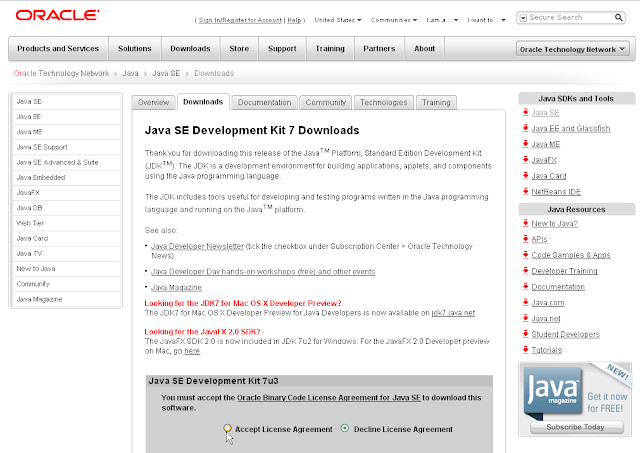This screenshot has width=640, height=453.
Task: Open Java Developer Newsletter link
Action: click(x=197, y=246)
